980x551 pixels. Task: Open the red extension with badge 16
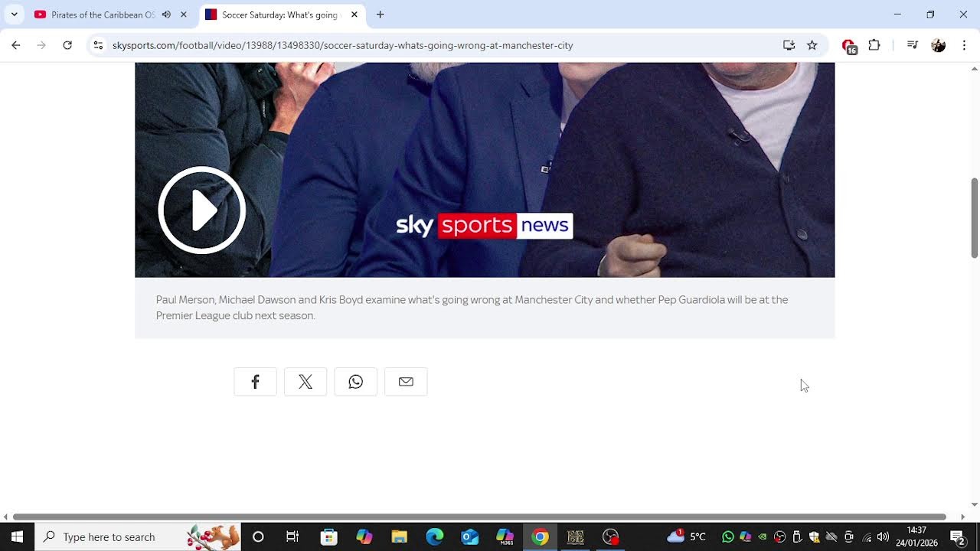coord(848,46)
